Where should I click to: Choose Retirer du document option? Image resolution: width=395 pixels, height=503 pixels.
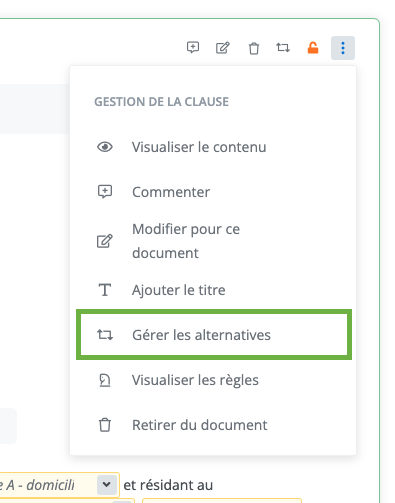pos(213,425)
